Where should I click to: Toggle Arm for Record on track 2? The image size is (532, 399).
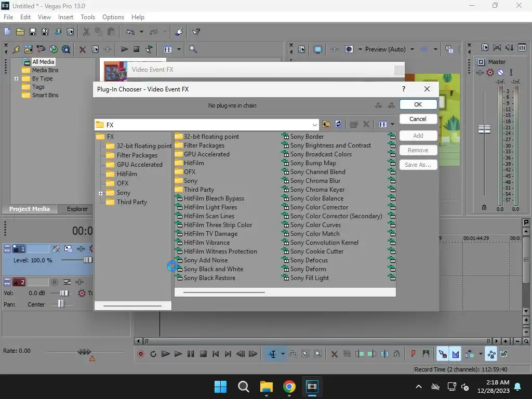coord(54,282)
